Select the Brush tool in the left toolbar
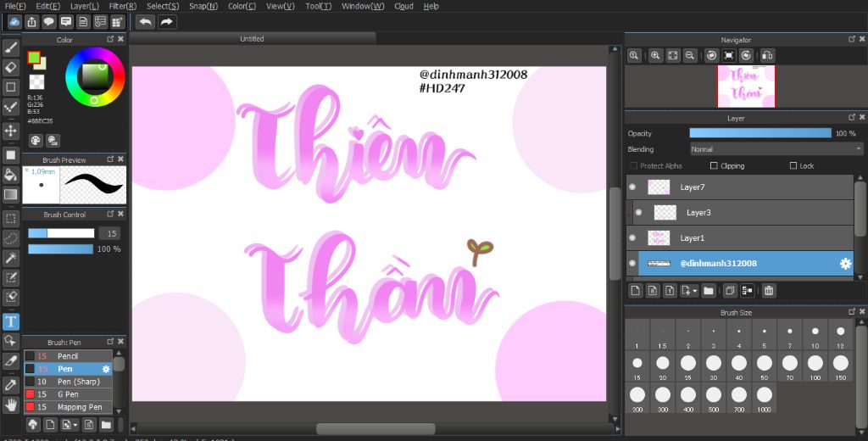 coord(10,47)
